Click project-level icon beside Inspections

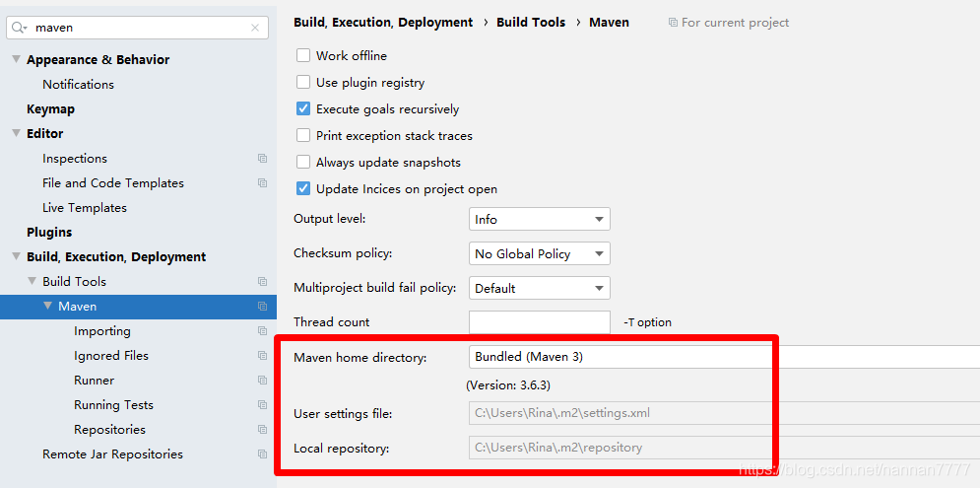click(x=263, y=159)
